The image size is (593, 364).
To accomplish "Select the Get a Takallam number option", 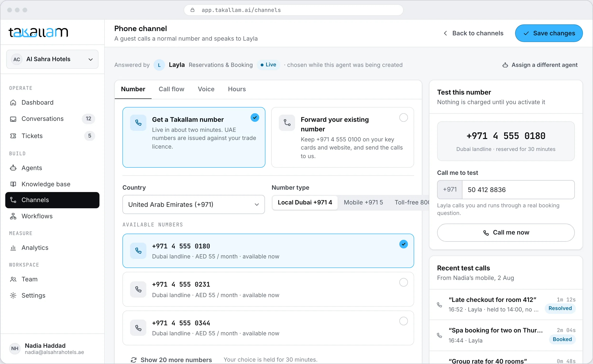I will 194,138.
